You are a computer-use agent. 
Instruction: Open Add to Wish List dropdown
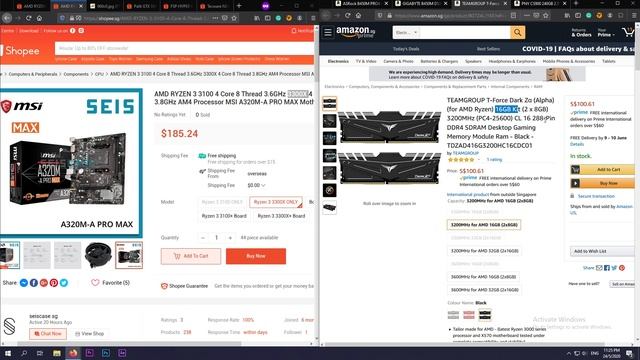tap(602, 251)
